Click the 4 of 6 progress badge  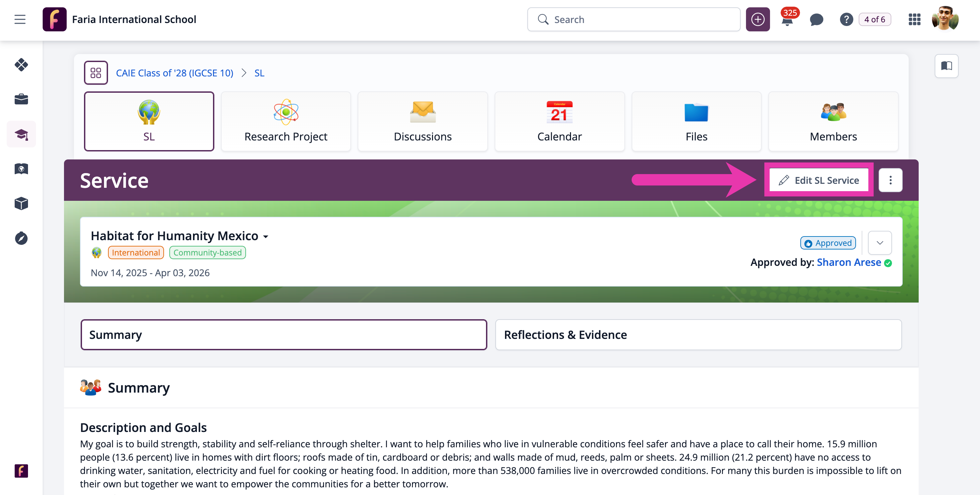point(875,19)
